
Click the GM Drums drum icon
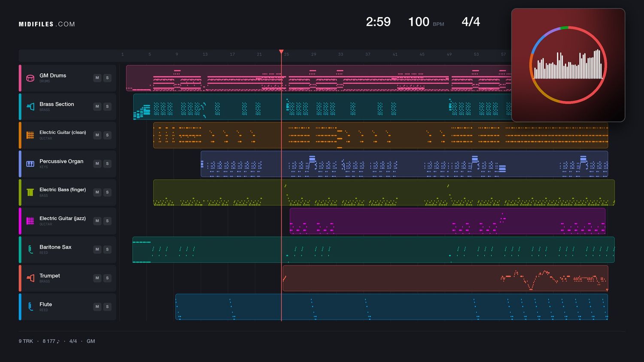(x=30, y=78)
